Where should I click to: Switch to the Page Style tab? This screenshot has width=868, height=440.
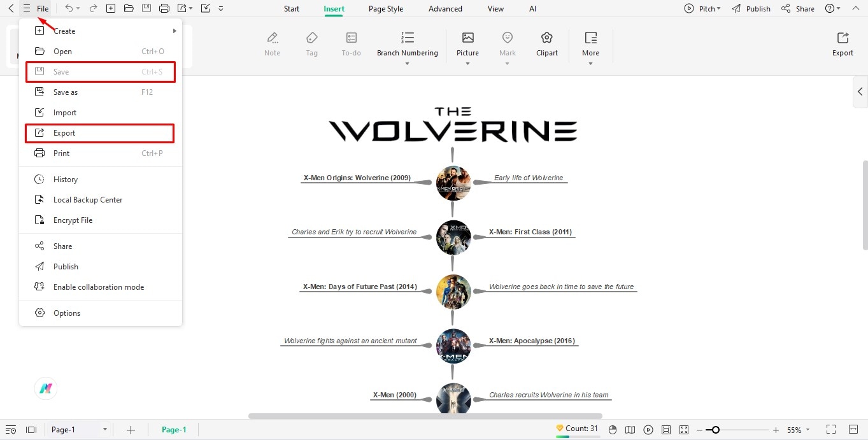(386, 9)
